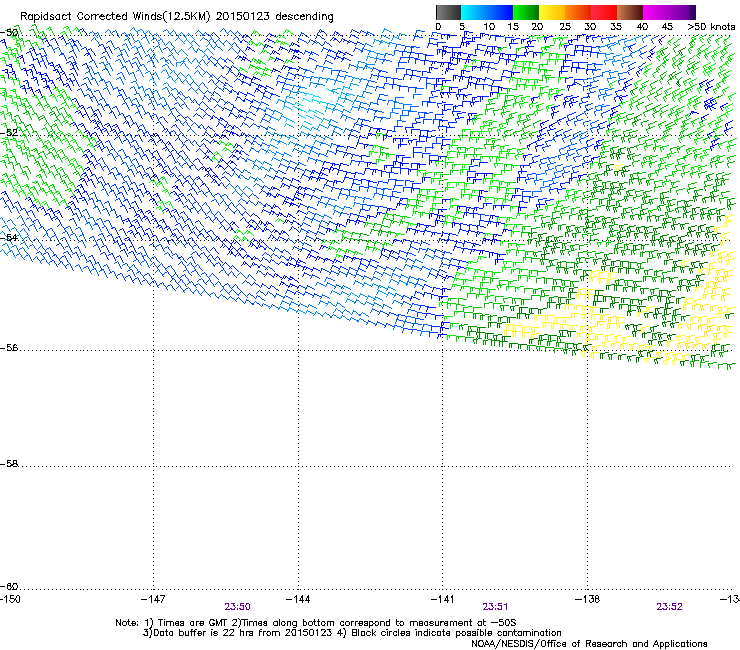Viewport: 740px width, 650px height.
Task: Click the longitude label '-150'
Action: tap(10, 599)
